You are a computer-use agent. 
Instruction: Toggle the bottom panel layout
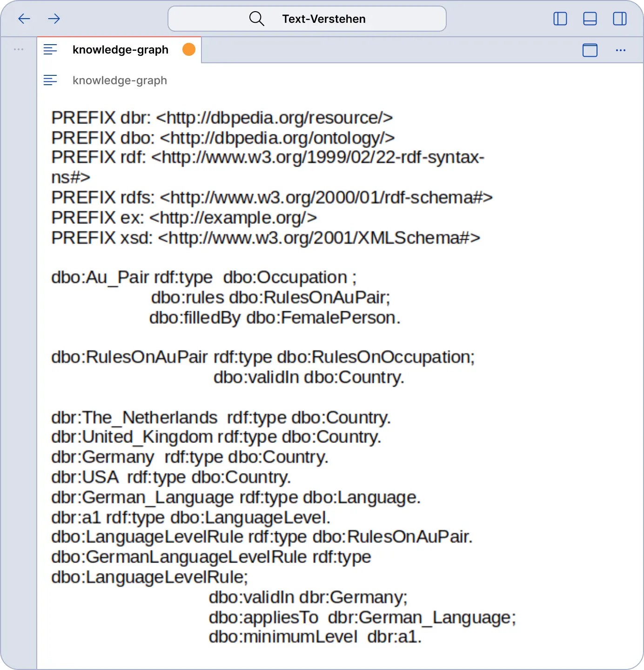590,19
